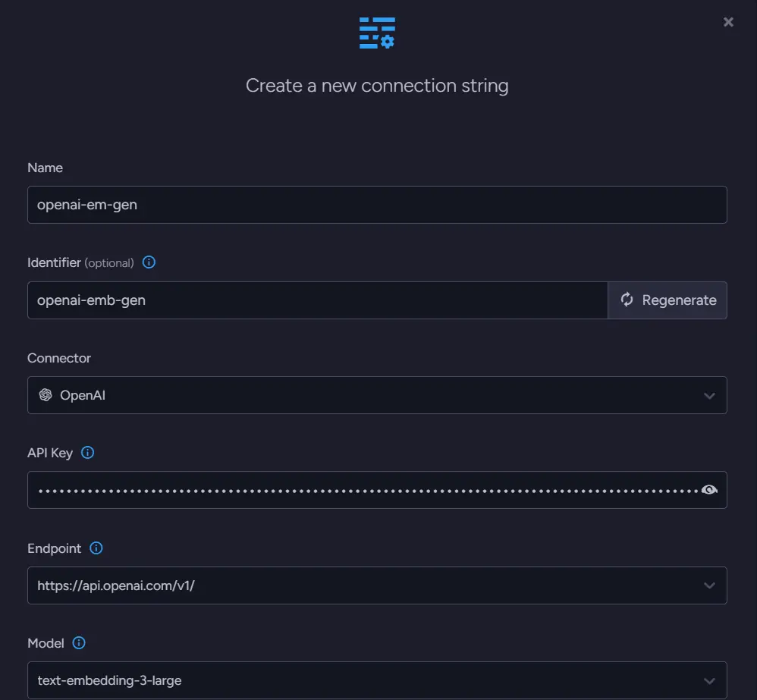The width and height of the screenshot is (757, 700).
Task: Click the info icon next to Model
Action: [x=79, y=643]
